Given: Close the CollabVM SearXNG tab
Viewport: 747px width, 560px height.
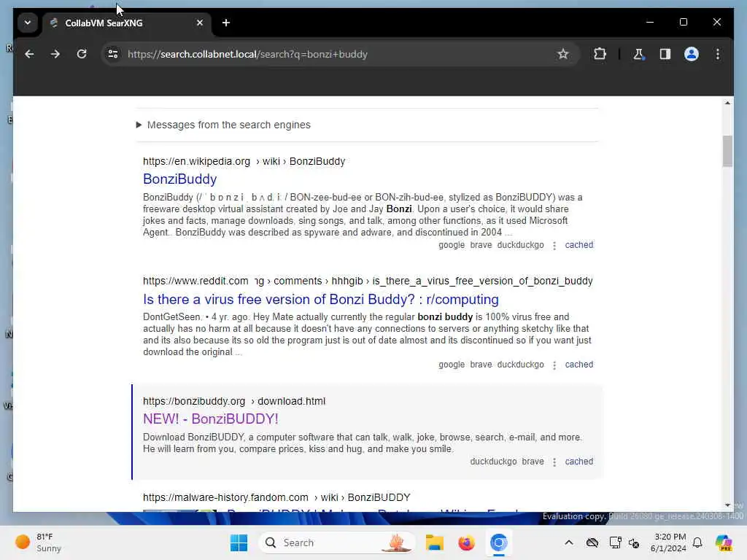Looking at the screenshot, I should 200,23.
